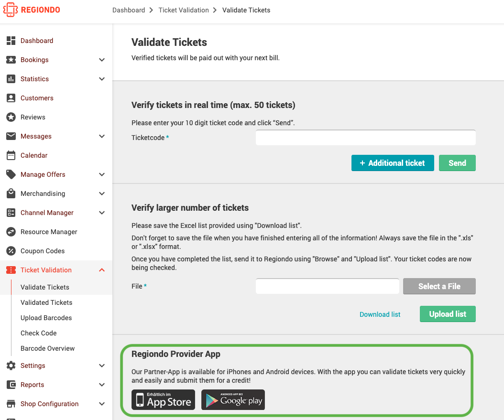This screenshot has width=504, height=420.
Task: Click the Reviews star icon
Action: coord(11,117)
